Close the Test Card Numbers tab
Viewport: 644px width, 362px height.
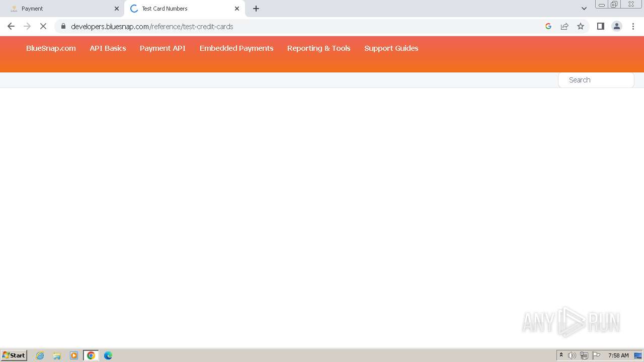[x=237, y=9]
